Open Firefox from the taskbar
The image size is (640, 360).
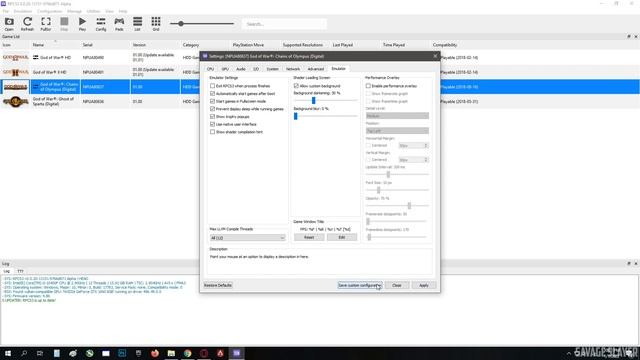(x=155, y=353)
